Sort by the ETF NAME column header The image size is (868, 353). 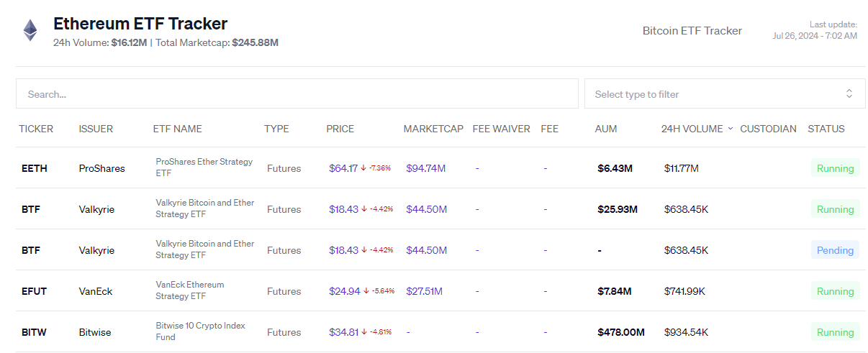(x=178, y=129)
